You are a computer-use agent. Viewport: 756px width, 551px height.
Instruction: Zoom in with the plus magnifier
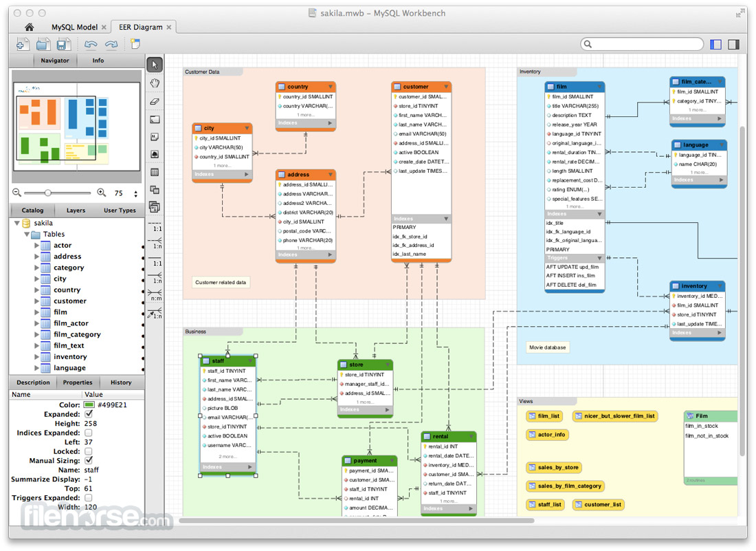tap(102, 193)
